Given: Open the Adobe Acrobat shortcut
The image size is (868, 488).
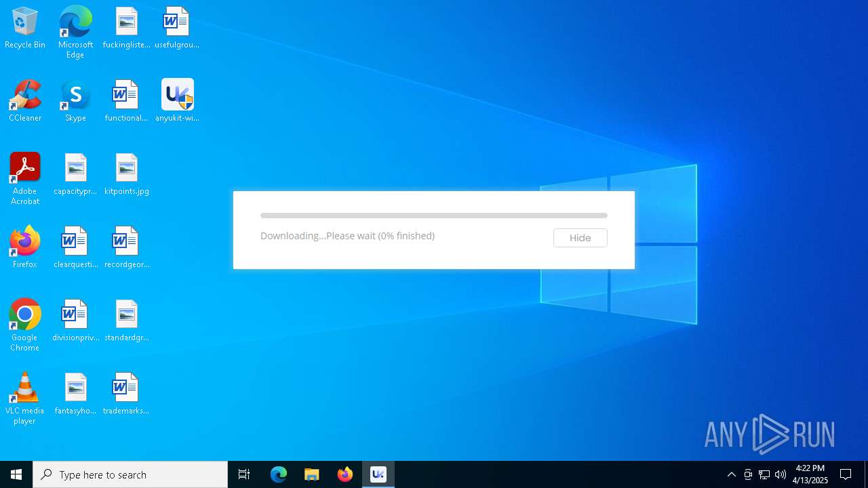Looking at the screenshot, I should 25,179.
